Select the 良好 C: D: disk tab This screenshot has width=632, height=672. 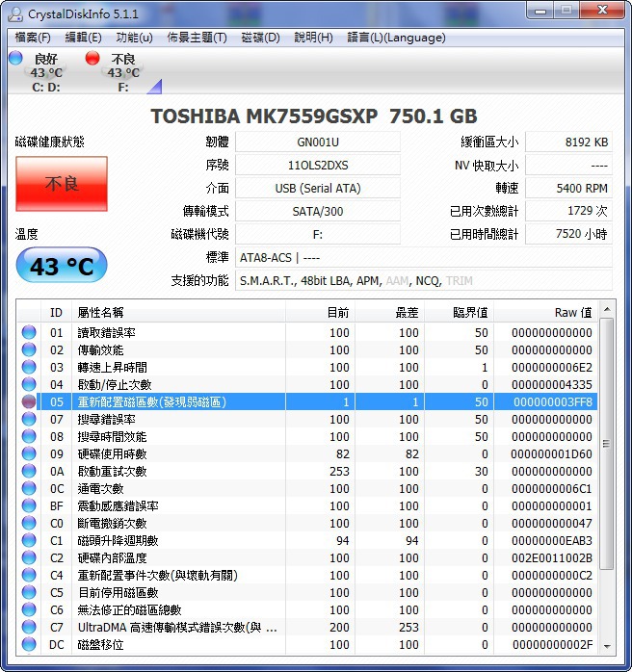click(x=46, y=72)
